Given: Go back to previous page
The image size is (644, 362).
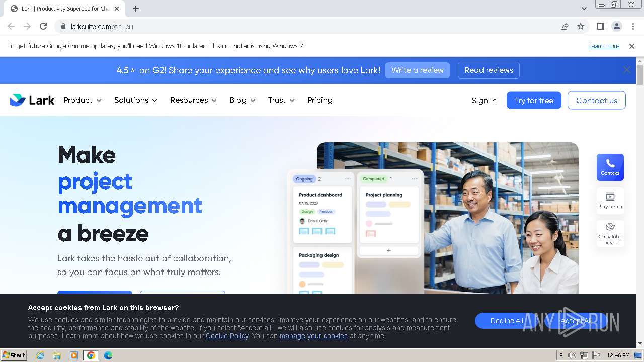Looking at the screenshot, I should click(x=11, y=26).
